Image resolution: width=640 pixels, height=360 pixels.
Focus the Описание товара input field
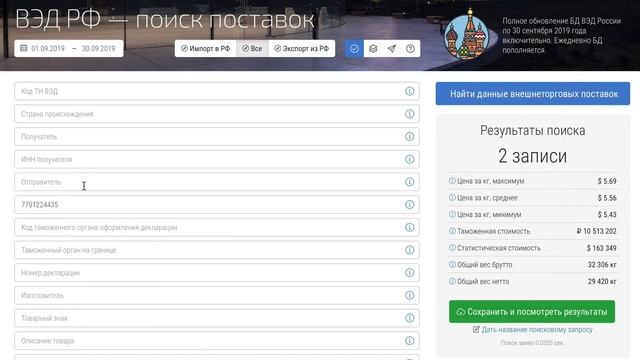point(217,340)
